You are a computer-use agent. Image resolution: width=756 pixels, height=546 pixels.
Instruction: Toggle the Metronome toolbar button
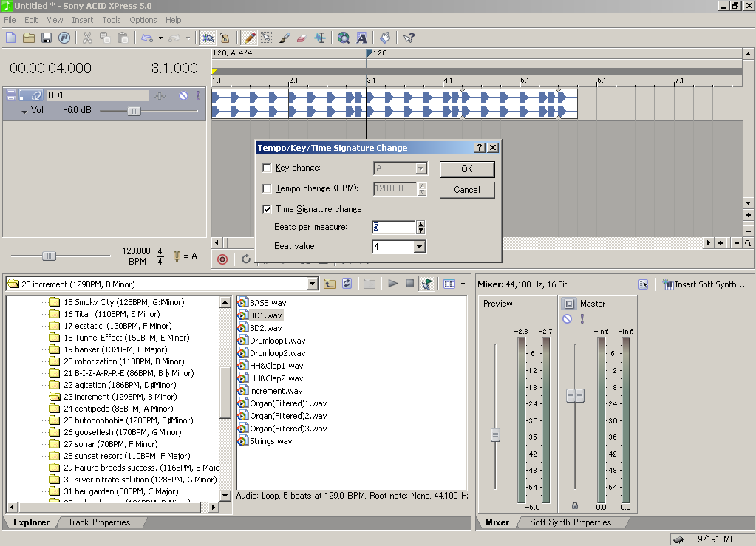pos(225,38)
